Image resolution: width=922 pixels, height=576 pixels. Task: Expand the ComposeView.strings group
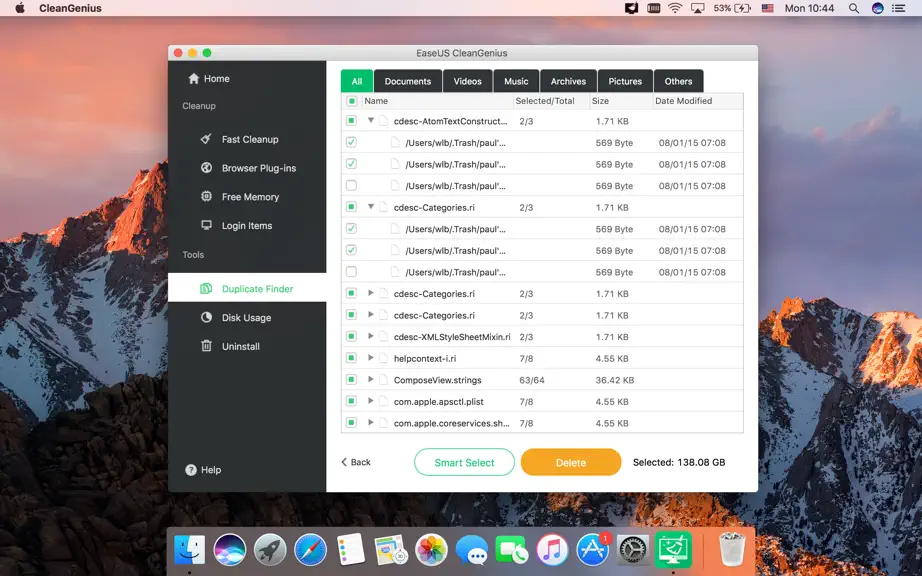370,380
